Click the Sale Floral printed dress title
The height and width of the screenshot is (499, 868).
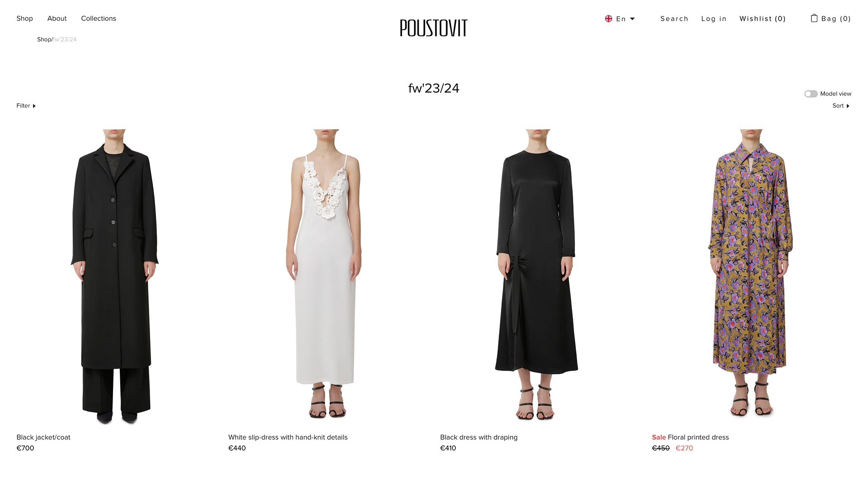pyautogui.click(x=690, y=437)
